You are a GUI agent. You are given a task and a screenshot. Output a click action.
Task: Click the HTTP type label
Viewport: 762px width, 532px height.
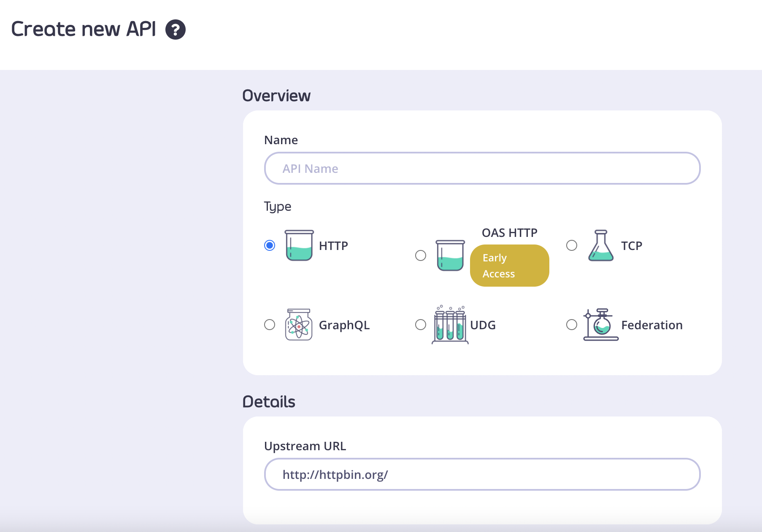click(x=333, y=246)
